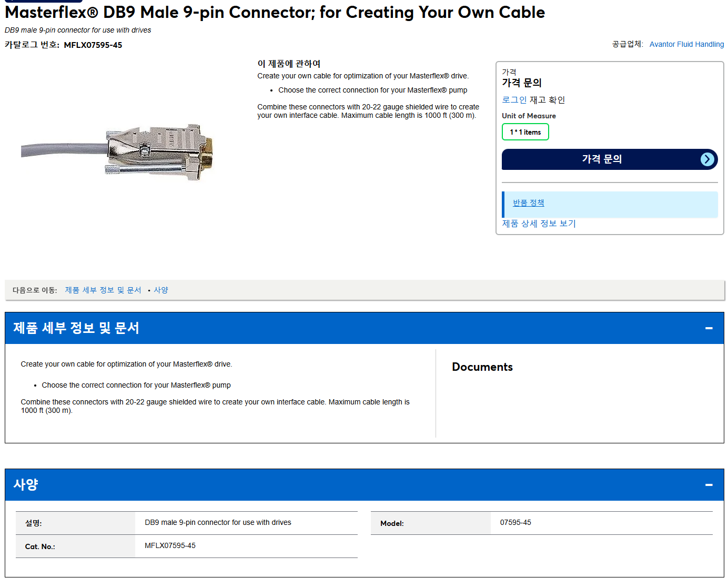Click the 가격 문의 button

tap(610, 159)
